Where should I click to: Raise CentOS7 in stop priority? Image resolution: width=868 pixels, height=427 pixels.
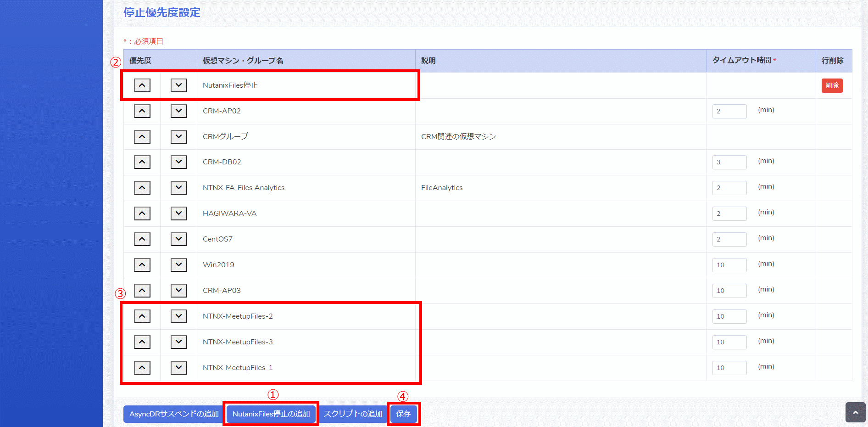click(142, 239)
